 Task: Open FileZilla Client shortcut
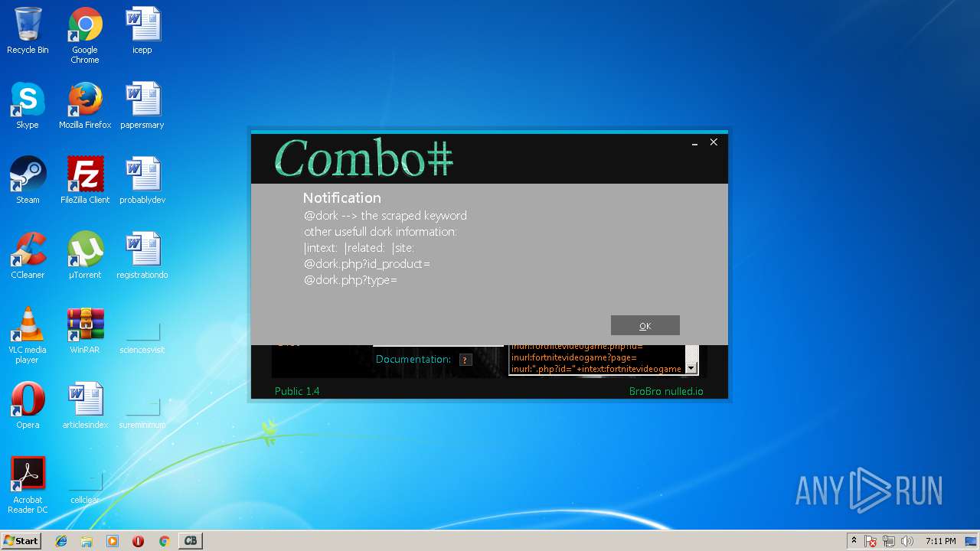[85, 181]
